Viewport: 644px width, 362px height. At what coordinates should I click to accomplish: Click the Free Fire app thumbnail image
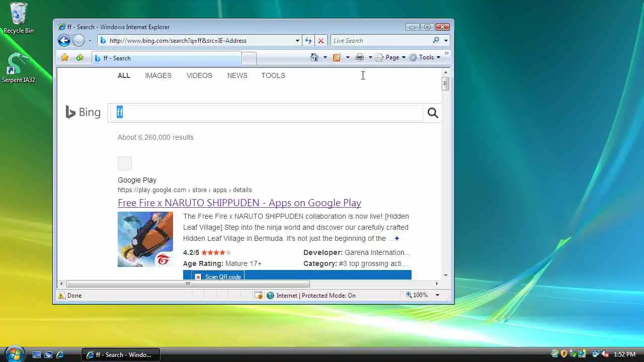145,239
